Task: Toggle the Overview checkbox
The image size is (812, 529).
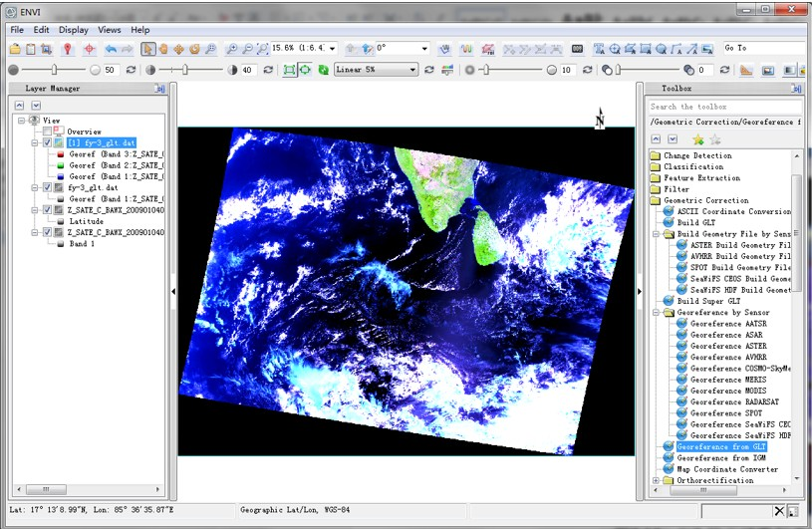Action: (x=47, y=132)
